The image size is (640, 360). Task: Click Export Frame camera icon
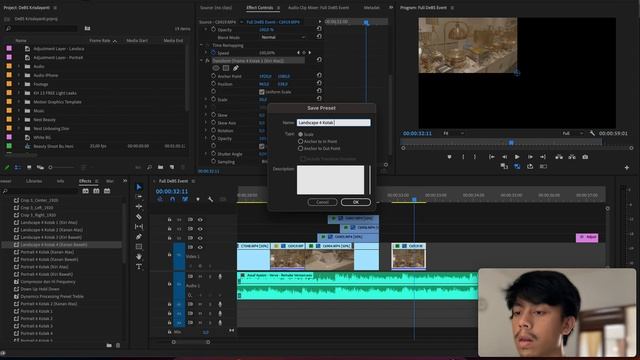(585, 157)
